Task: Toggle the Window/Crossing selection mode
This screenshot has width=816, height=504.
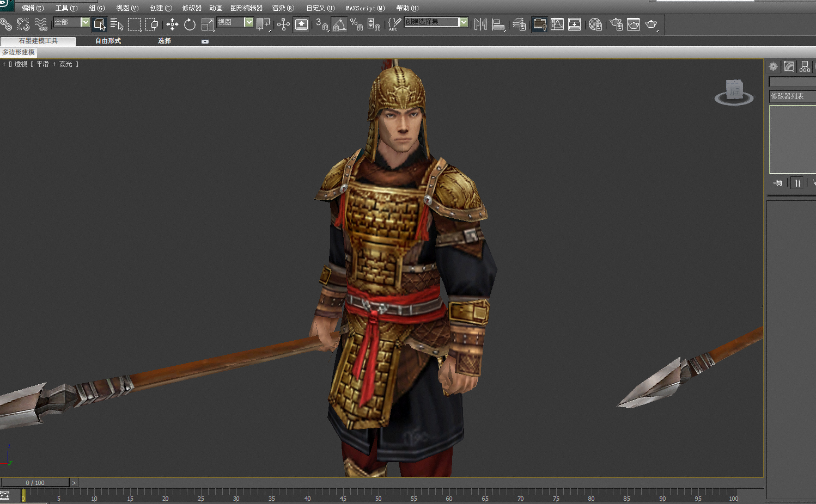Action: coord(152,24)
